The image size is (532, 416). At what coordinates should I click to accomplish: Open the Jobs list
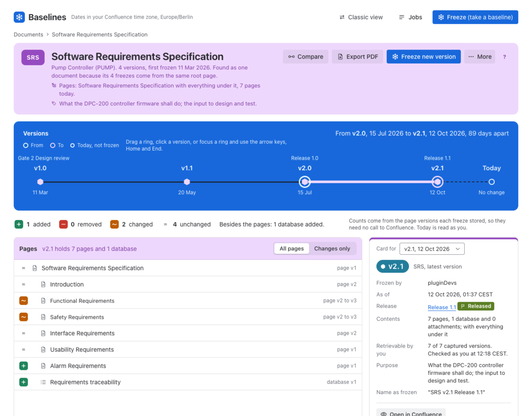pos(410,17)
